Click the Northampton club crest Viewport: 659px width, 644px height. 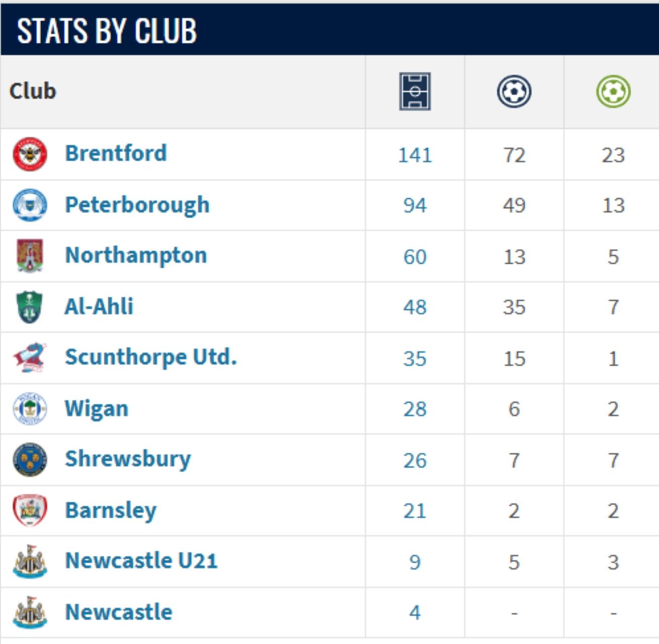pos(30,256)
